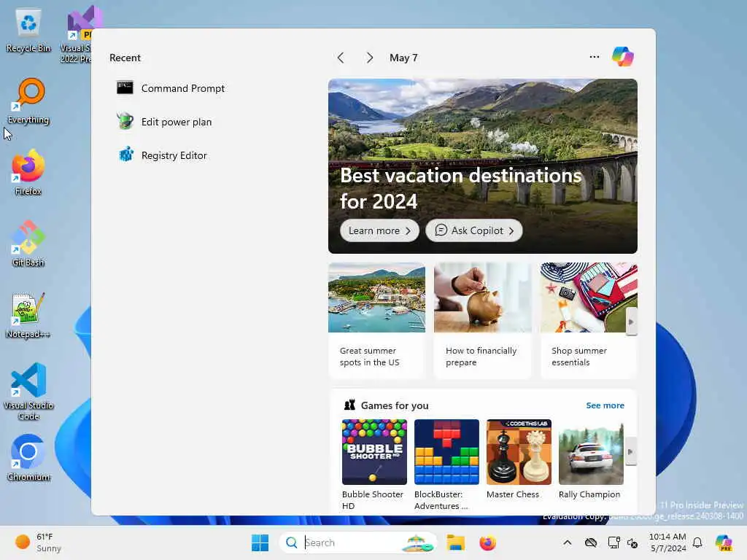
Task: Show more games with the arrow
Action: point(631,451)
